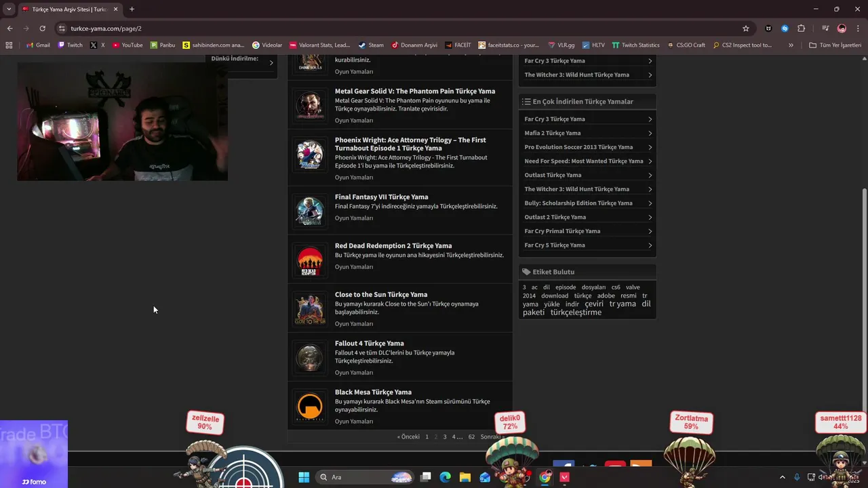Viewport: 868px width, 488px height.
Task: Open the Paribu bookmark
Action: [x=163, y=45]
